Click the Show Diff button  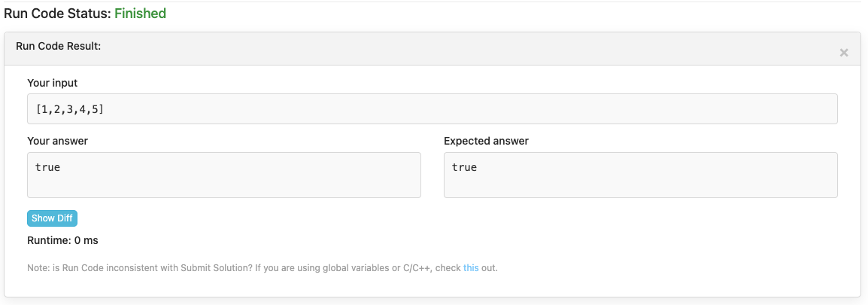(52, 218)
